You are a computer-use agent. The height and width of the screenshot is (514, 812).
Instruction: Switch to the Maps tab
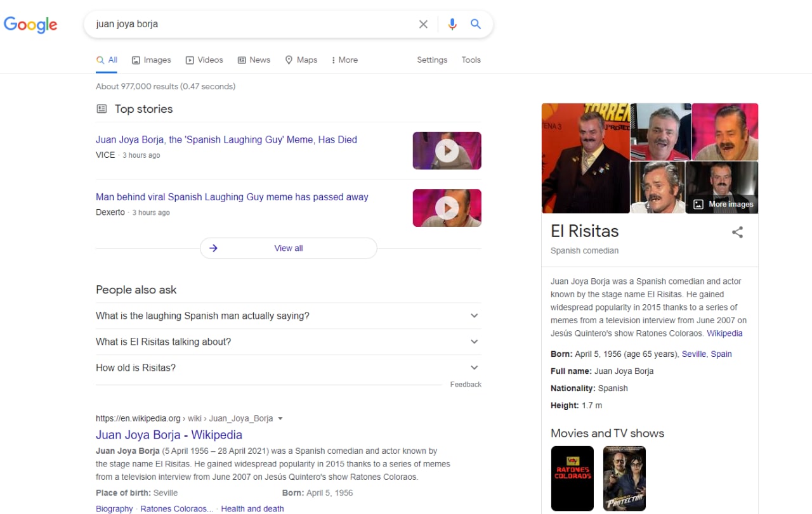301,60
